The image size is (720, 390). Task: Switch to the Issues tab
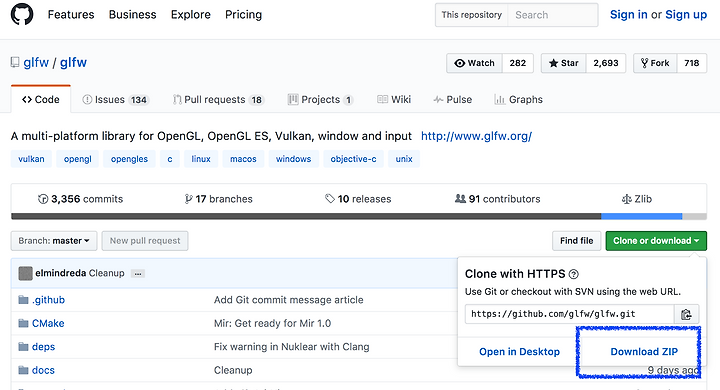[x=115, y=100]
